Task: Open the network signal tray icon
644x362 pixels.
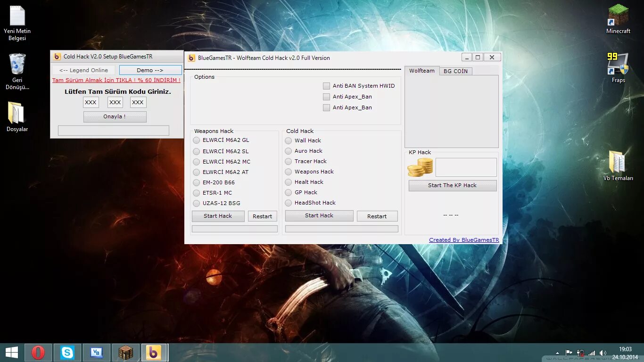Action: 592,353
